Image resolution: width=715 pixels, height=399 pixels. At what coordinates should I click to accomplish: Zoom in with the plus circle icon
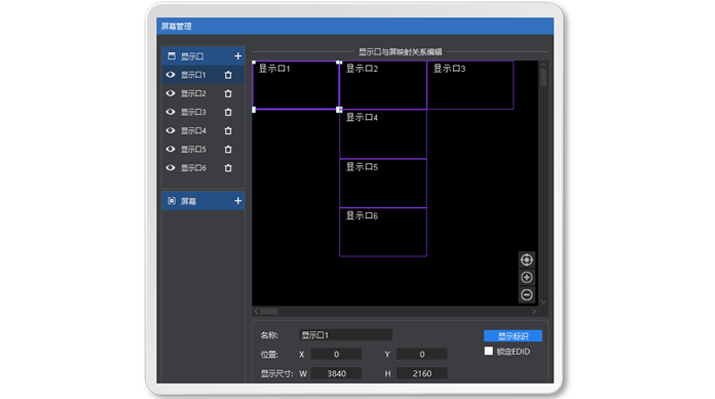(527, 277)
